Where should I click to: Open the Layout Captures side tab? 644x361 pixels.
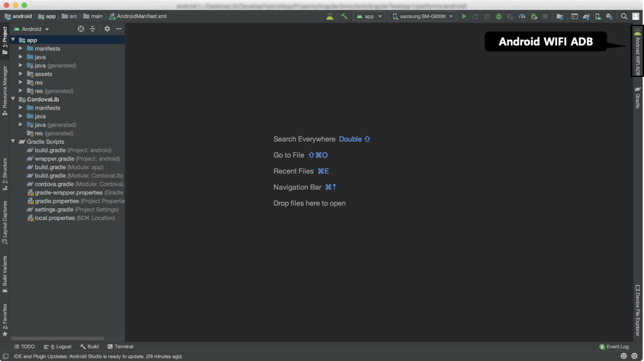click(5, 223)
